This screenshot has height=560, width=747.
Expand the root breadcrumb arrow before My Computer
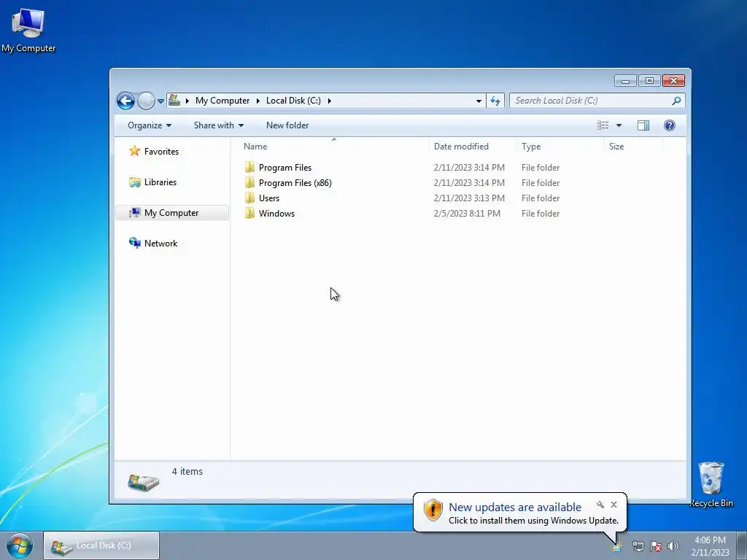coord(187,101)
